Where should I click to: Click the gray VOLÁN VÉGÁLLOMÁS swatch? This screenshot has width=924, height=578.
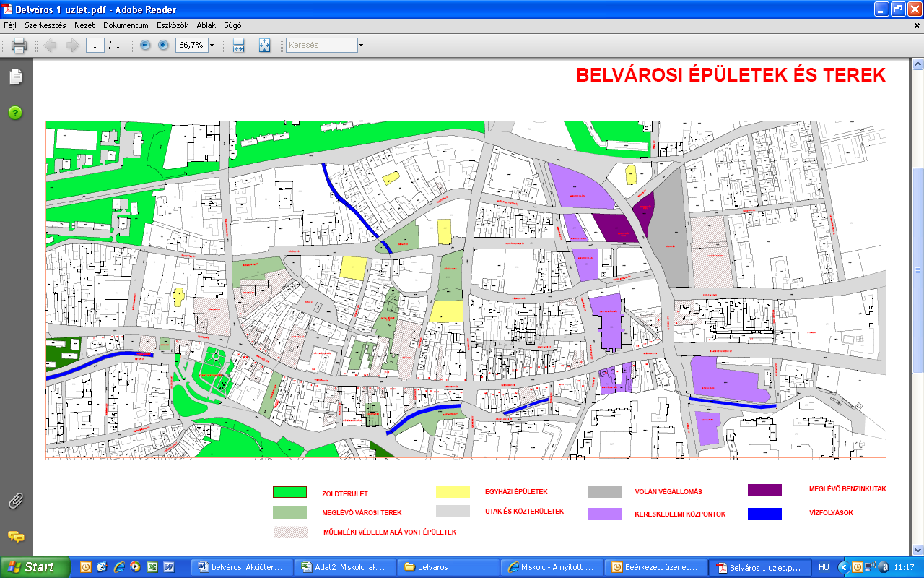click(x=604, y=492)
